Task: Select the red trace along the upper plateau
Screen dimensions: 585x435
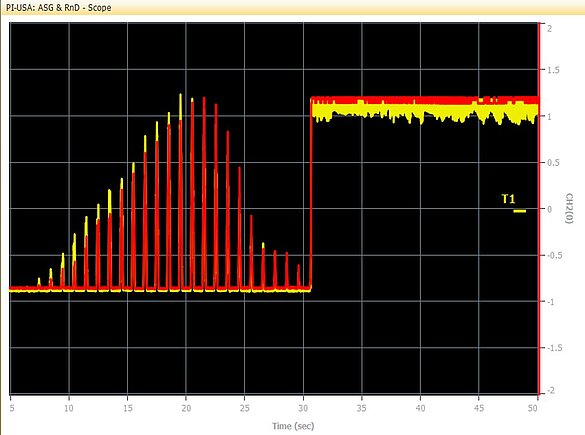Action: [x=425, y=100]
